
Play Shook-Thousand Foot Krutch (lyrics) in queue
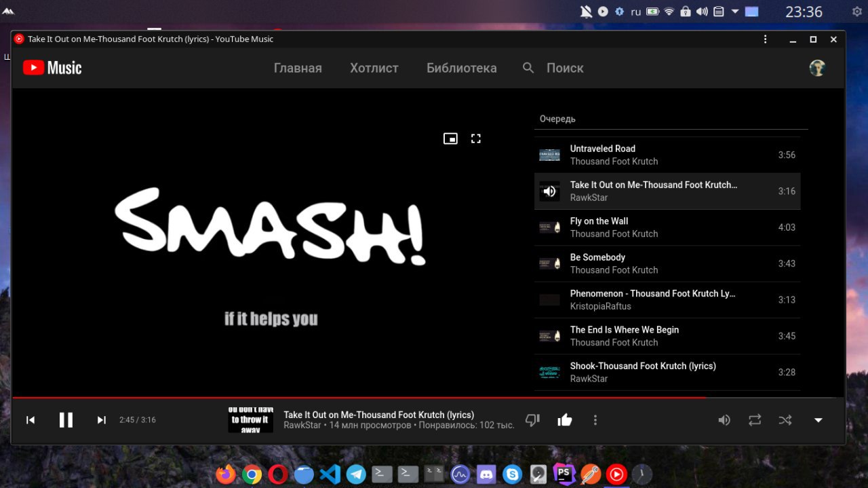pos(667,372)
